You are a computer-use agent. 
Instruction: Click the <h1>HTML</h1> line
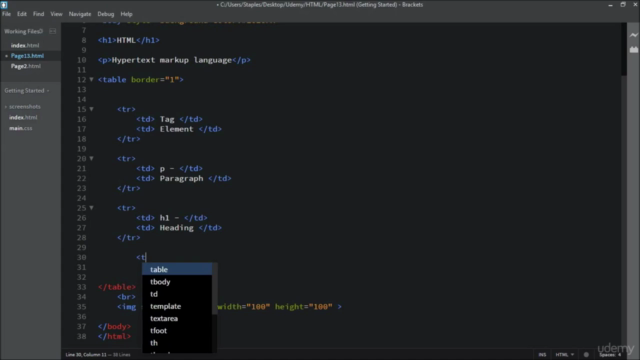(129, 40)
